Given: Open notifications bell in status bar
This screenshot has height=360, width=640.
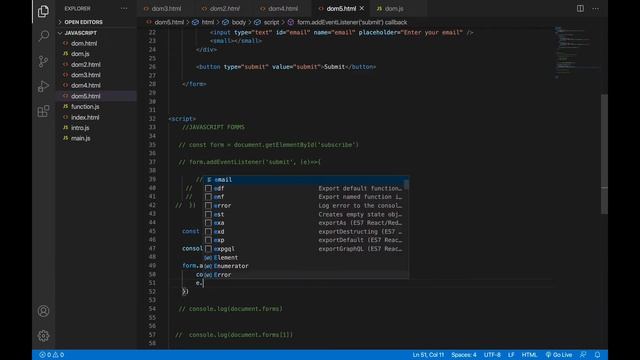Looking at the screenshot, I should (598, 355).
